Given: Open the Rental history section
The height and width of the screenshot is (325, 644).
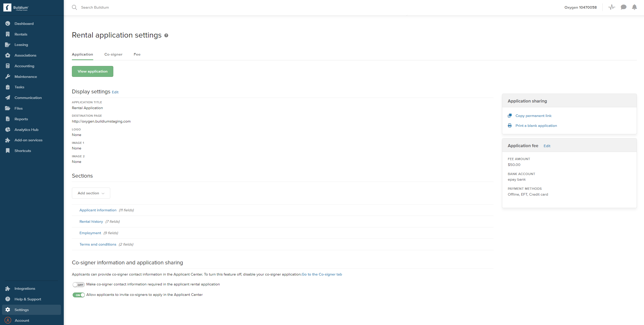Looking at the screenshot, I should [x=91, y=221].
